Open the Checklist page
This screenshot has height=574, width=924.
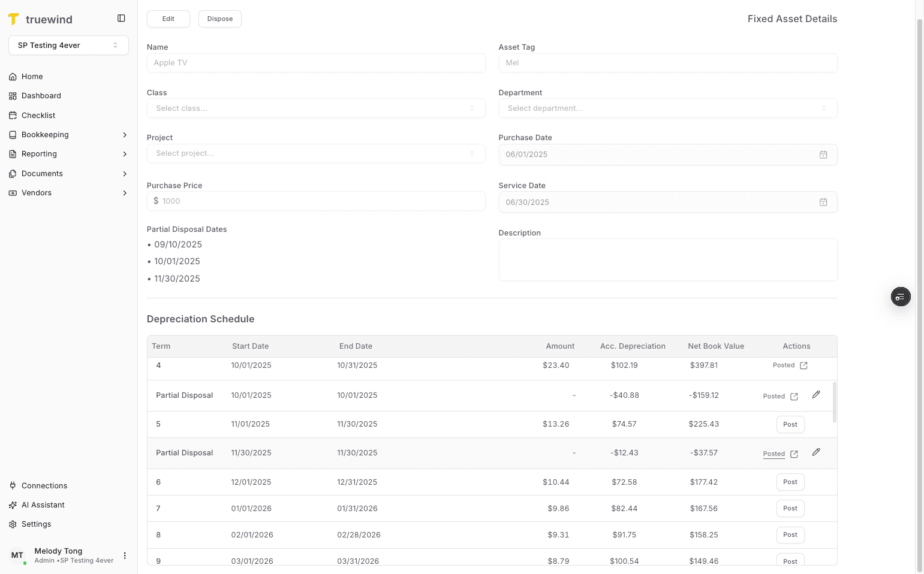point(38,115)
